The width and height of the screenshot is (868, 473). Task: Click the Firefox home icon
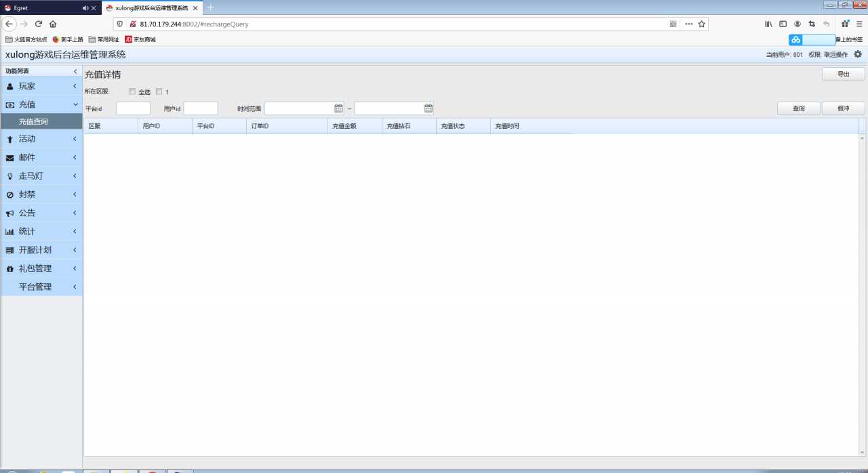pyautogui.click(x=53, y=24)
